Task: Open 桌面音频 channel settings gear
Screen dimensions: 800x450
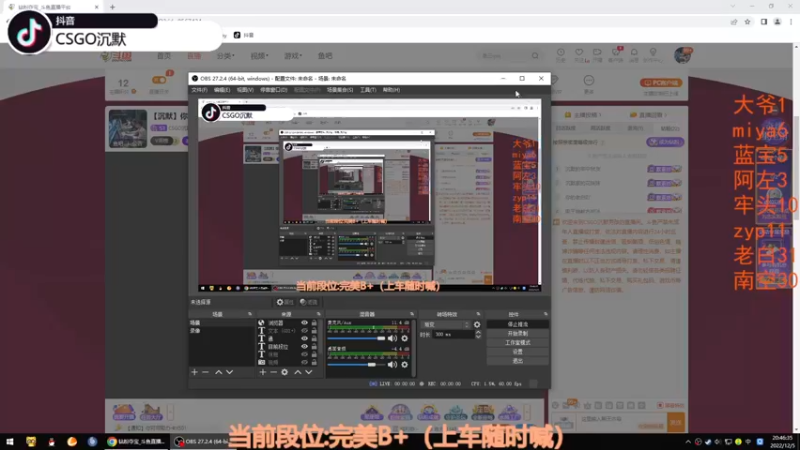Action: tap(405, 365)
